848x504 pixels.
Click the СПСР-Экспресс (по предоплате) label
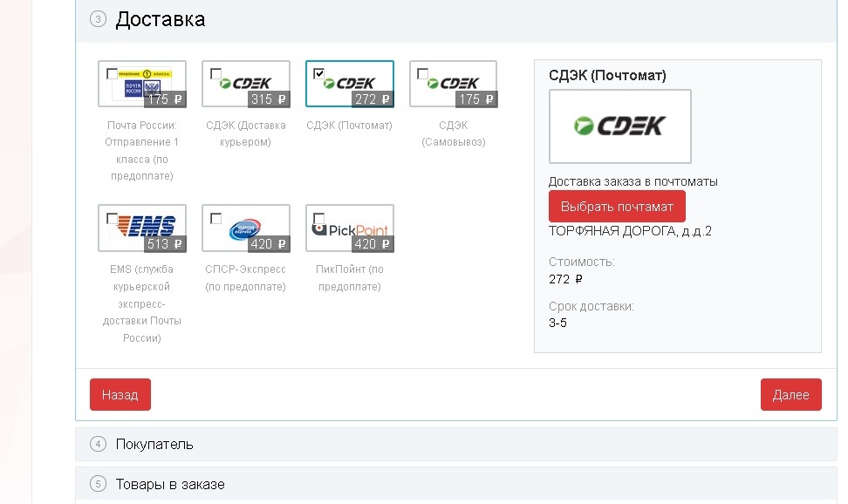[245, 278]
